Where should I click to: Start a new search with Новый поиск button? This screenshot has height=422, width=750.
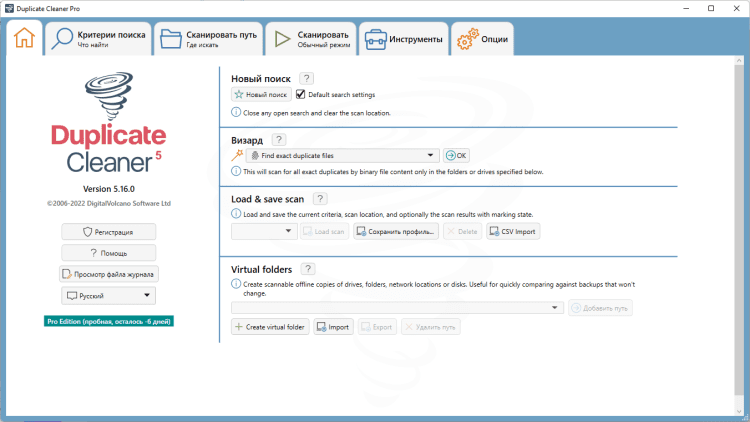261,94
